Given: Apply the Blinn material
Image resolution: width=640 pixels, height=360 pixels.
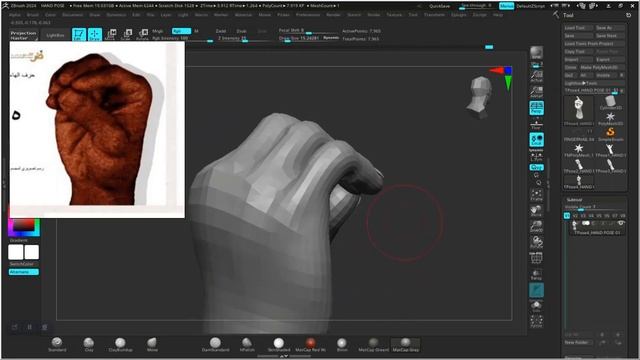Looking at the screenshot, I should [x=342, y=344].
